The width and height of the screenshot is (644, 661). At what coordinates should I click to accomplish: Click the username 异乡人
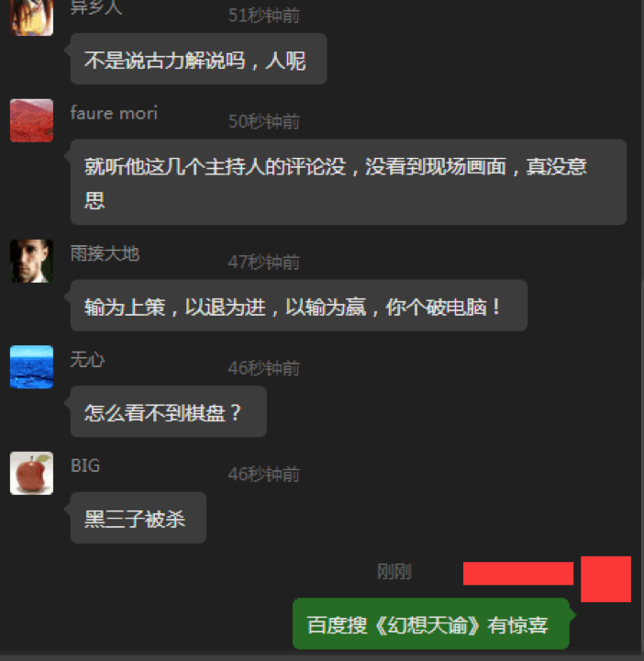pyautogui.click(x=96, y=7)
